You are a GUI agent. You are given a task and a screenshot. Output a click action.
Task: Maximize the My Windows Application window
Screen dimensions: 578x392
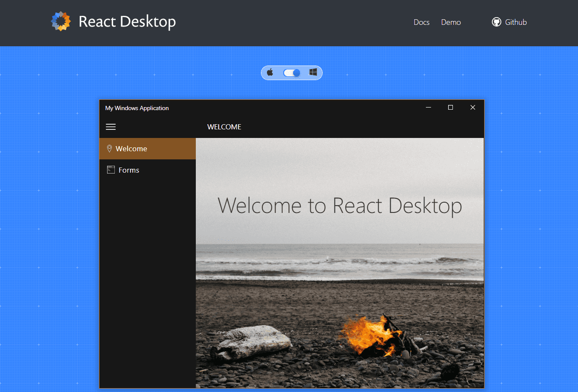(x=450, y=108)
